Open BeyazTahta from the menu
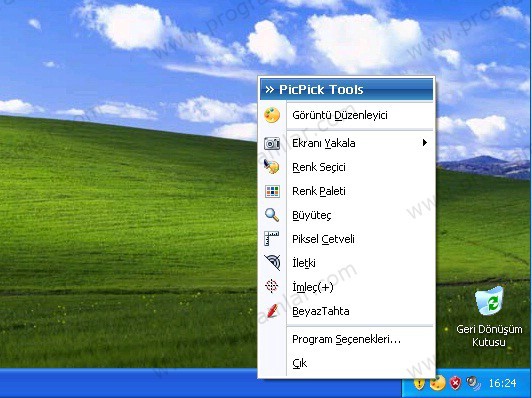 pyautogui.click(x=347, y=311)
